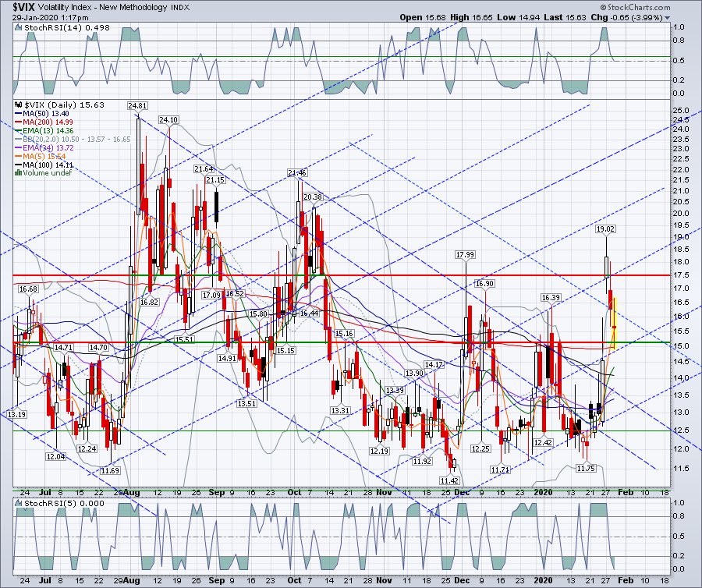Click the StochRSI(5) indicator icon
Viewport: 702px width, 588px height.
(19, 504)
